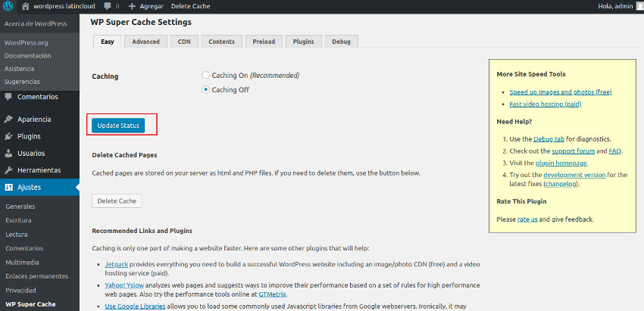
Task: Open the support forum link
Action: pos(574,151)
